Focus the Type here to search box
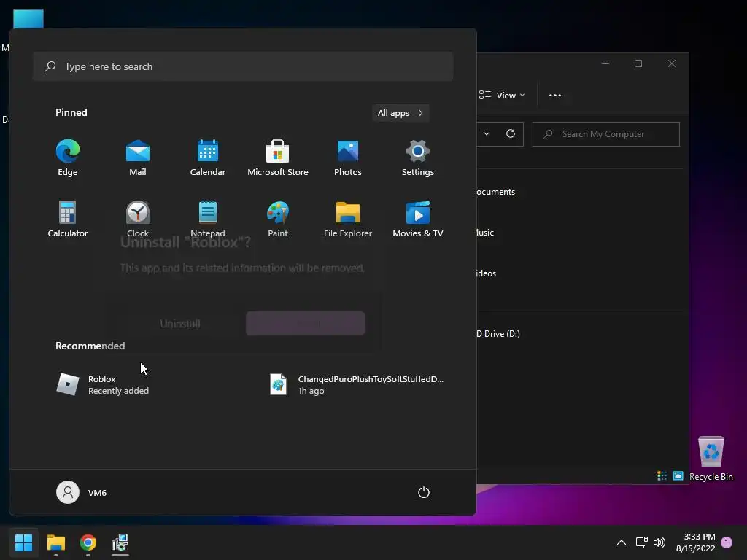The image size is (747, 560). 243,66
